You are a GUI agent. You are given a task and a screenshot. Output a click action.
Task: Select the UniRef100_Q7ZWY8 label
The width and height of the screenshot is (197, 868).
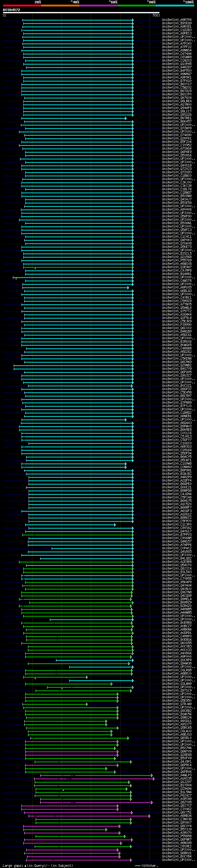[x=177, y=128]
